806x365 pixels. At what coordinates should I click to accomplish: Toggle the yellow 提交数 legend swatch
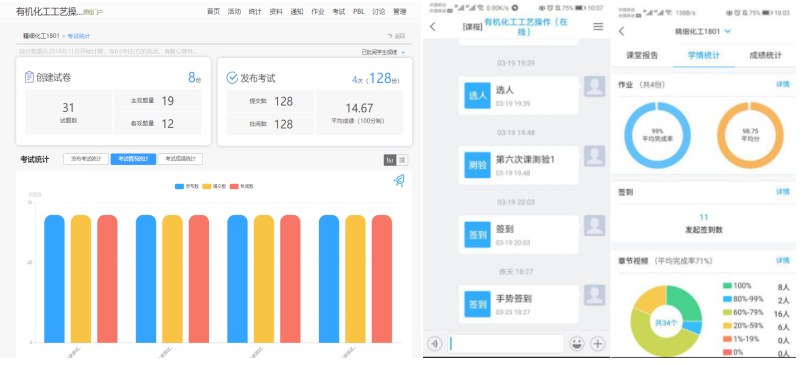pyautogui.click(x=207, y=187)
